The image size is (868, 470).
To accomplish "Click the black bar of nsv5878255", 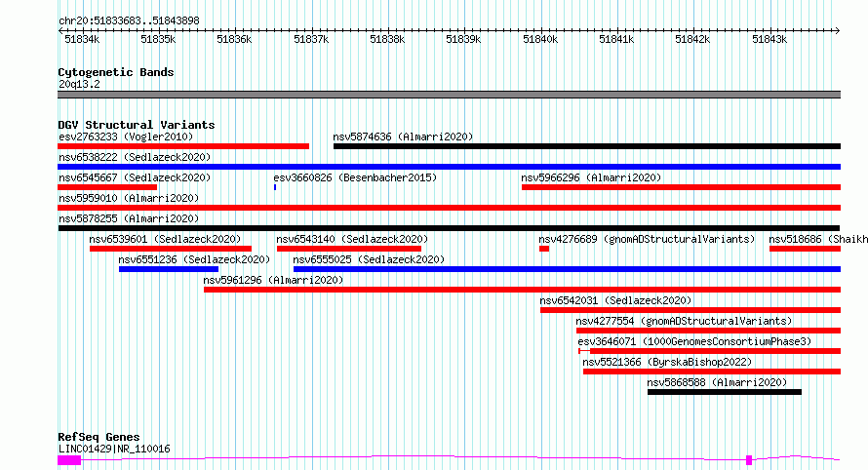I will point(449,228).
